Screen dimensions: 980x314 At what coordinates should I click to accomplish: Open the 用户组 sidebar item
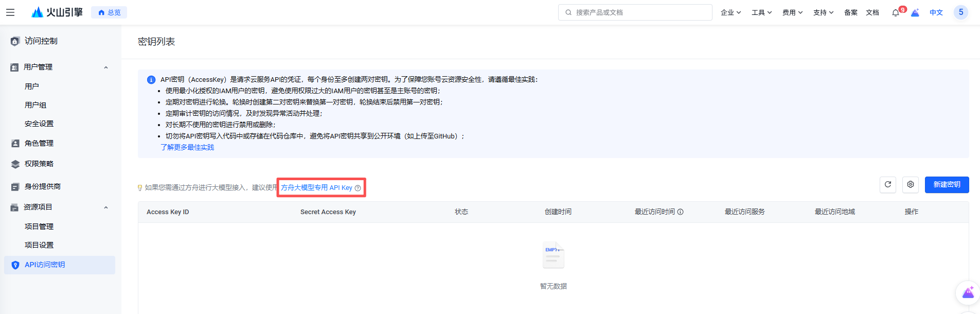(x=35, y=105)
